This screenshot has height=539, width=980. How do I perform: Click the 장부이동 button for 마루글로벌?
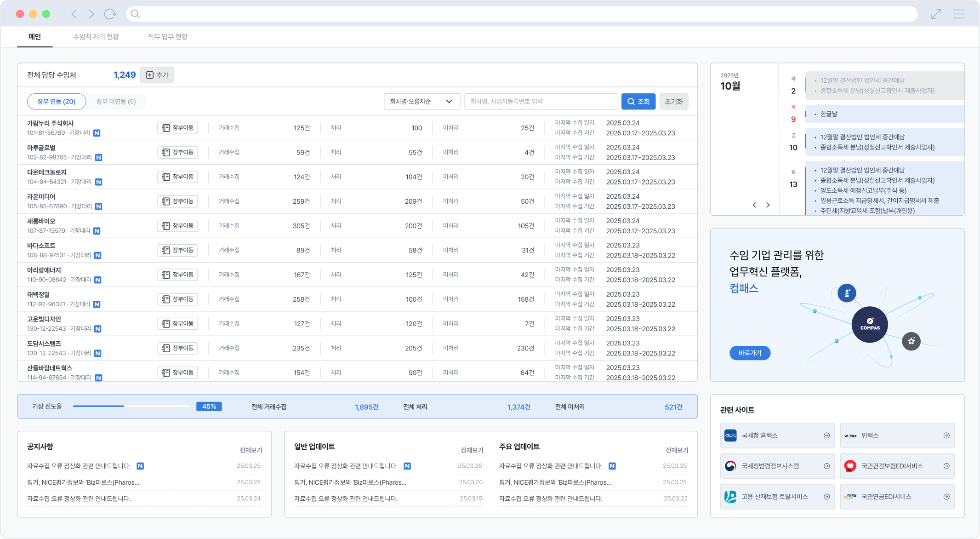[178, 152]
